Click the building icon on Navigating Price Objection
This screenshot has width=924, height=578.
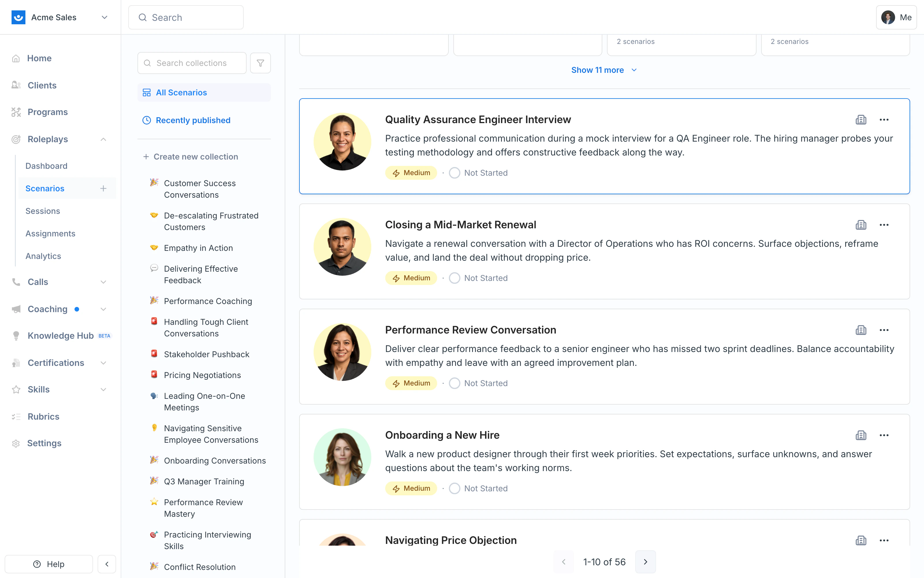pos(861,540)
